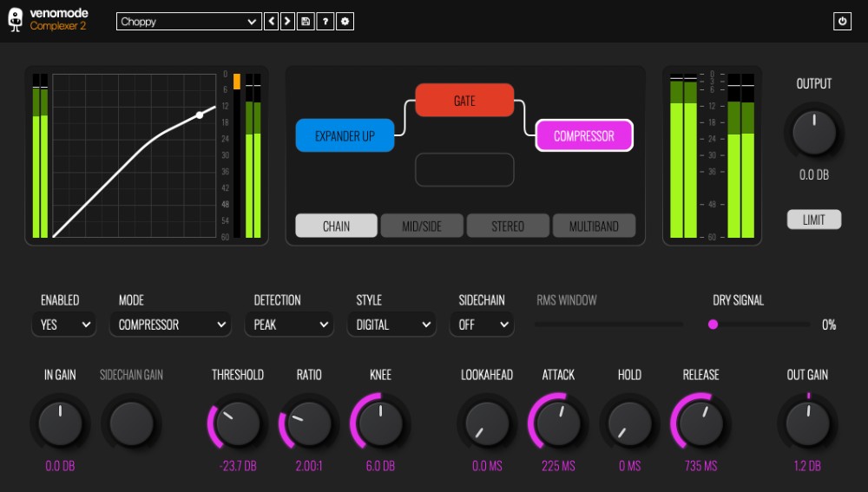Click the 0.0 MS lookahead value

pos(487,466)
